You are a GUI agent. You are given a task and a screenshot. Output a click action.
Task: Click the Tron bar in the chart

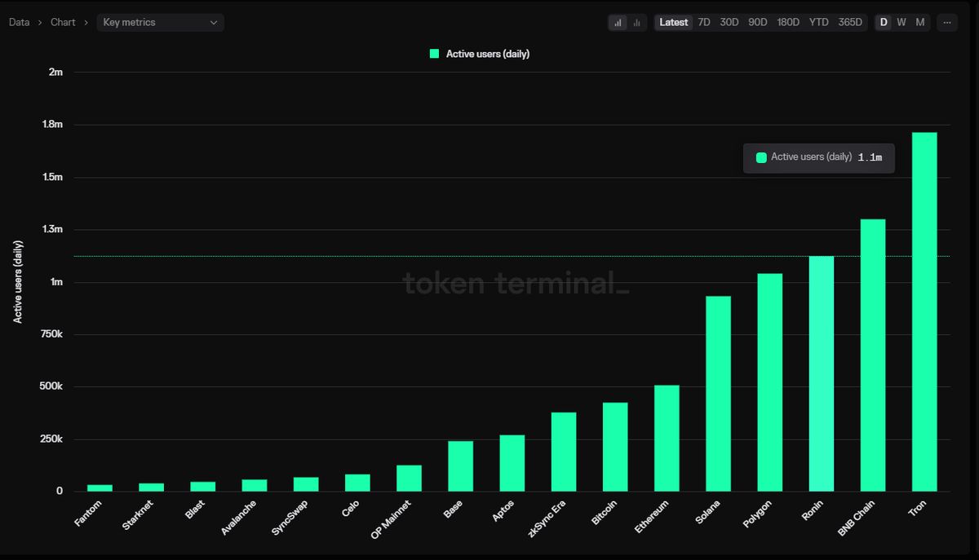pos(924,311)
